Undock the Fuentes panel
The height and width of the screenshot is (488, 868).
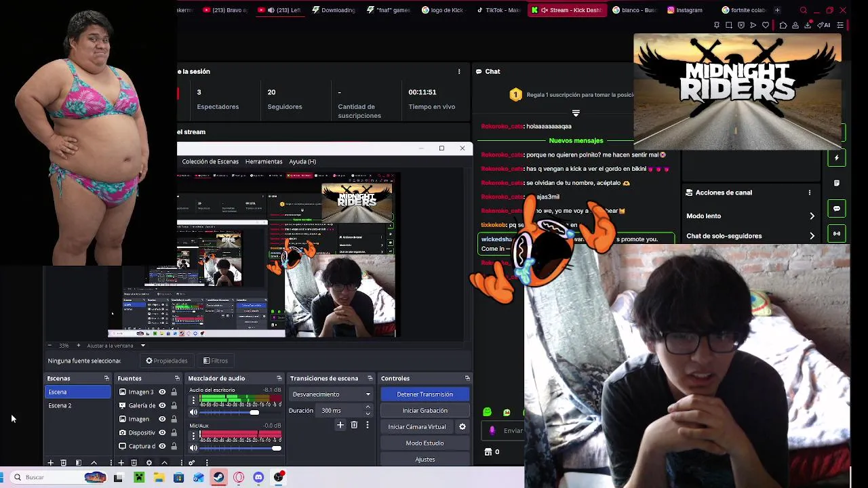pos(177,378)
